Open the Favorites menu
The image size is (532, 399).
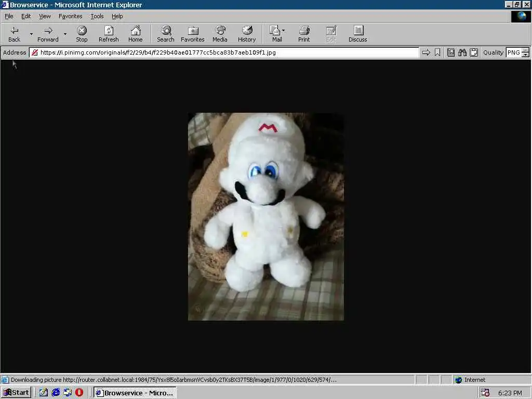pyautogui.click(x=70, y=16)
